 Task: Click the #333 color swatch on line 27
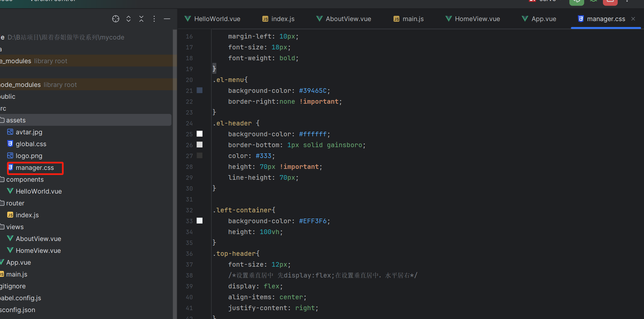click(200, 155)
